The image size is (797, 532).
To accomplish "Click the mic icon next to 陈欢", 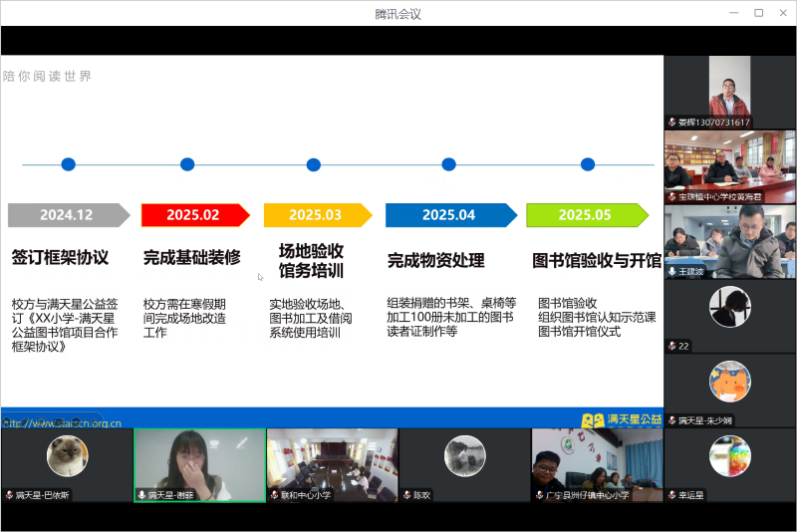I will pyautogui.click(x=406, y=495).
